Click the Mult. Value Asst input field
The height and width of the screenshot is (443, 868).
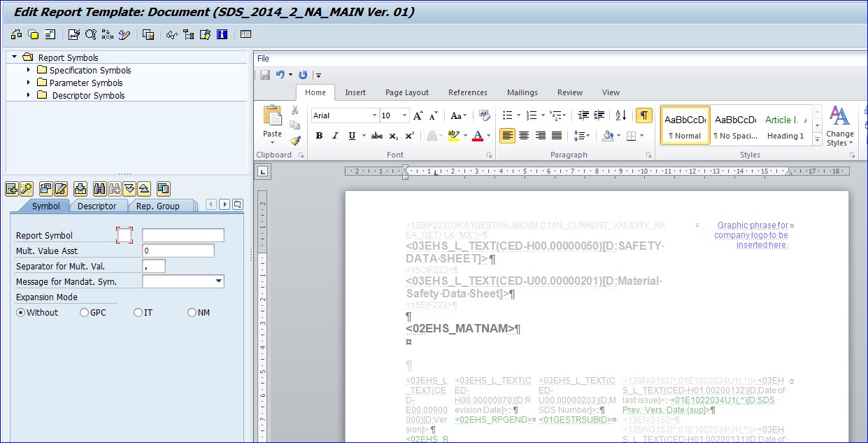[x=178, y=251]
